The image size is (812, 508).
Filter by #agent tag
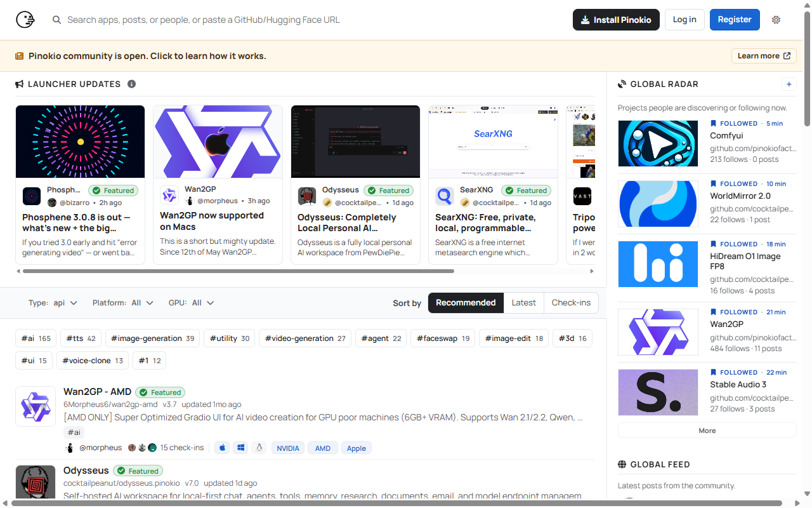(381, 338)
